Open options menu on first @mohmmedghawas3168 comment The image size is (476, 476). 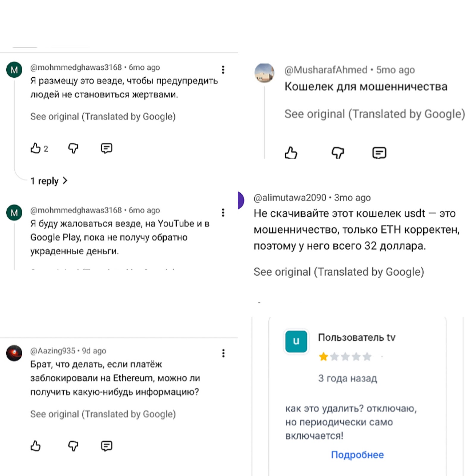223,70
